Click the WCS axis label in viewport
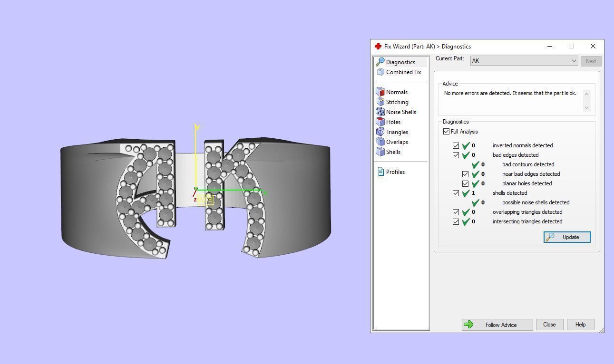Image resolution: width=614 pixels, height=364 pixels. [205, 200]
